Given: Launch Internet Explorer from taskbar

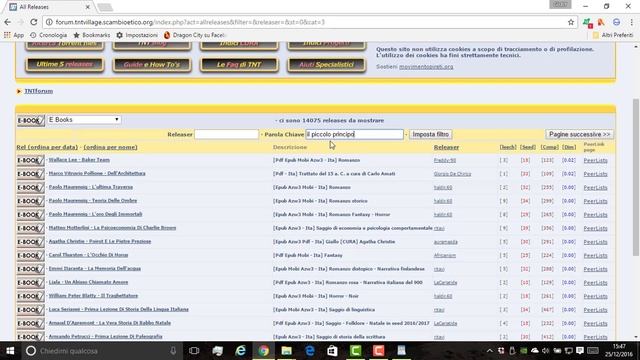Looking at the screenshot, I should click(x=241, y=351).
